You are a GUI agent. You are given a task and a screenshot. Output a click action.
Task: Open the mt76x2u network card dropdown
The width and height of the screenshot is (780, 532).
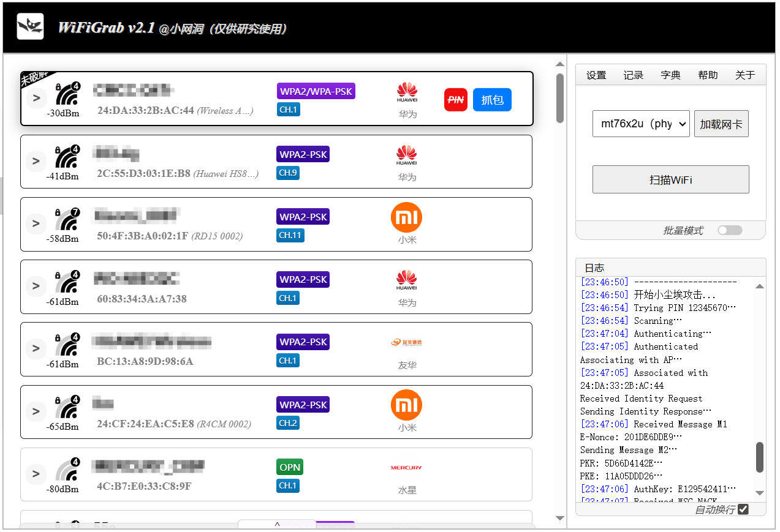(641, 124)
